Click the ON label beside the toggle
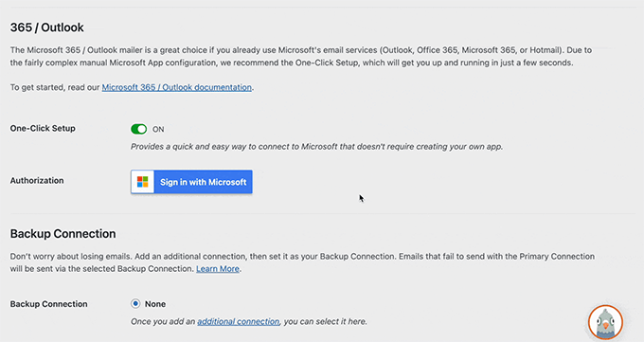644x342 pixels. (158, 129)
